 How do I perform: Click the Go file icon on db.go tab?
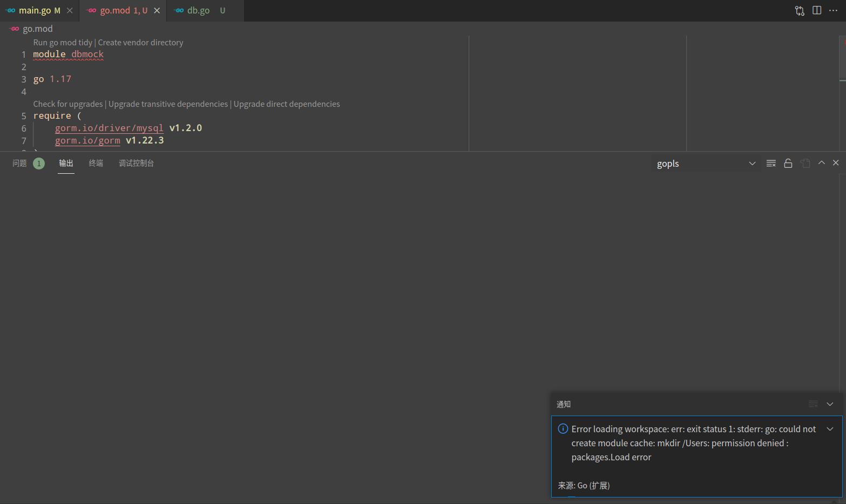click(179, 10)
